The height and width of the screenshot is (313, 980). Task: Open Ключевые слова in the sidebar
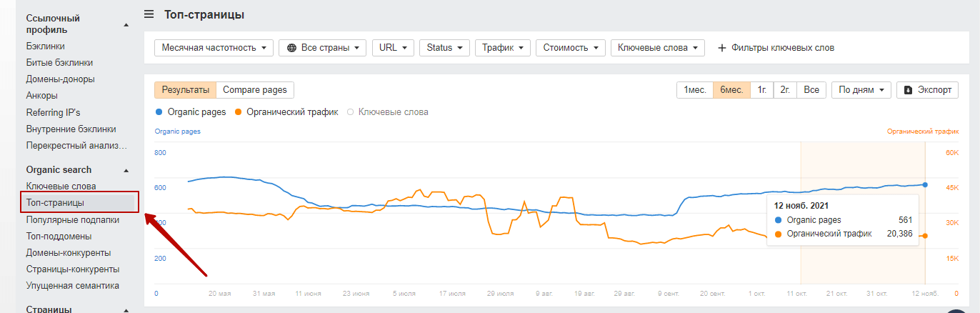(61, 187)
